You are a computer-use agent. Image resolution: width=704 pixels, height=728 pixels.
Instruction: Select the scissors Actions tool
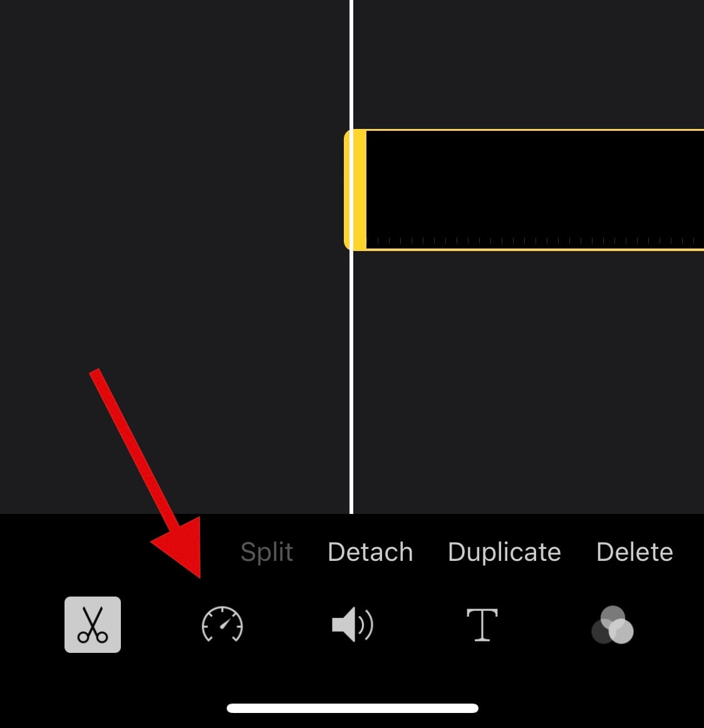pyautogui.click(x=93, y=625)
